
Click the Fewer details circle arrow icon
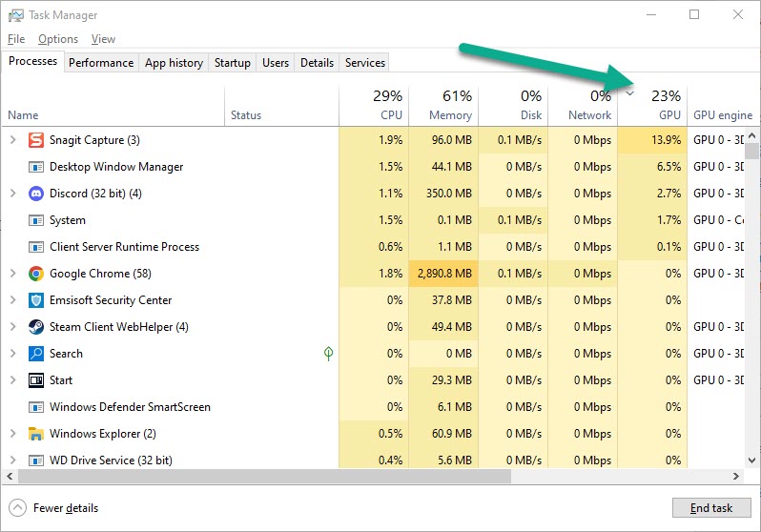tap(17, 508)
